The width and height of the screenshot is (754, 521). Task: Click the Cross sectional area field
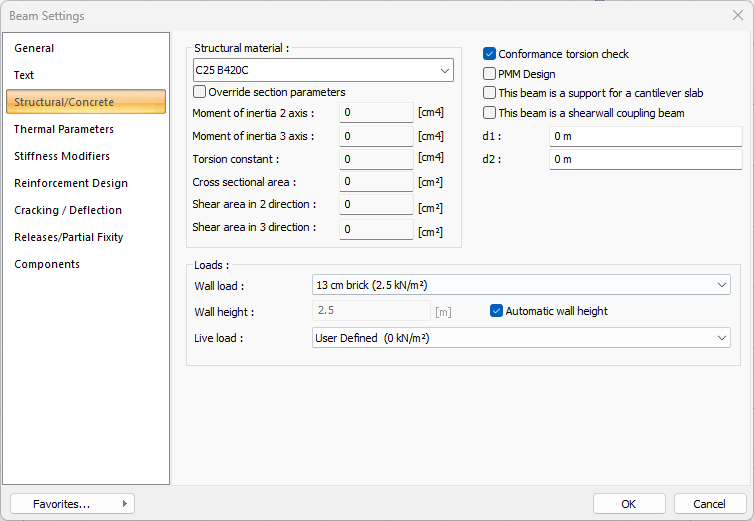click(x=376, y=182)
